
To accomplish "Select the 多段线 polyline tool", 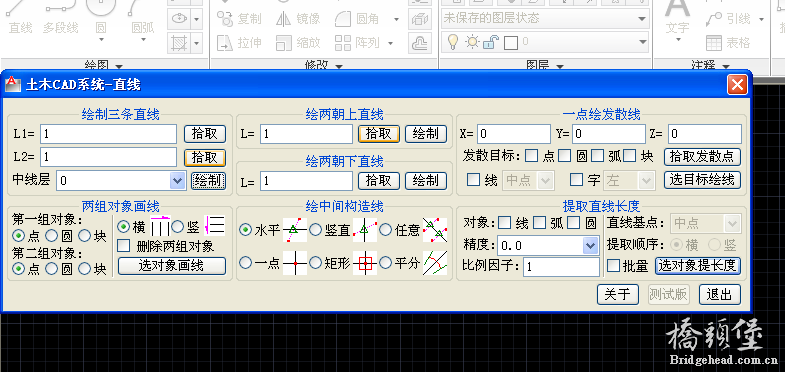I will (61, 18).
